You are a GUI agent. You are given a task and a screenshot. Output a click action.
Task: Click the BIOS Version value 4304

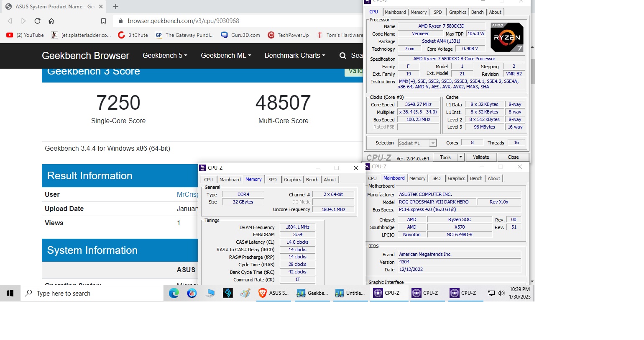tap(460, 262)
